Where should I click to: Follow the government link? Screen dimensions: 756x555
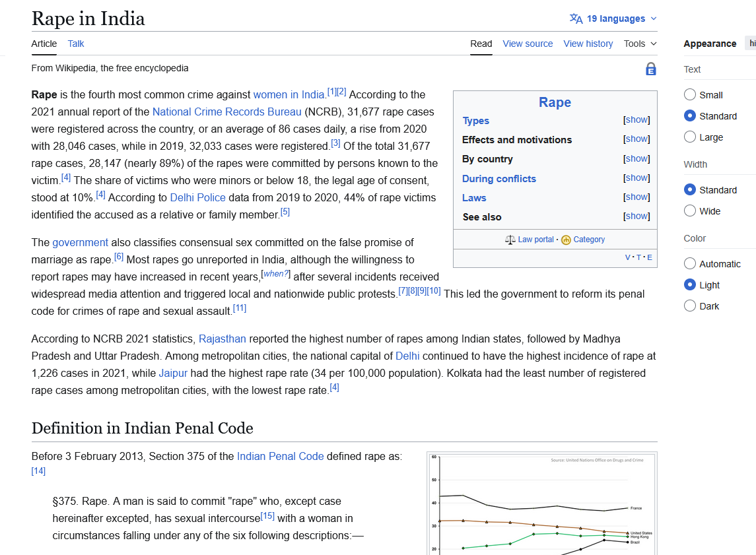pos(80,242)
